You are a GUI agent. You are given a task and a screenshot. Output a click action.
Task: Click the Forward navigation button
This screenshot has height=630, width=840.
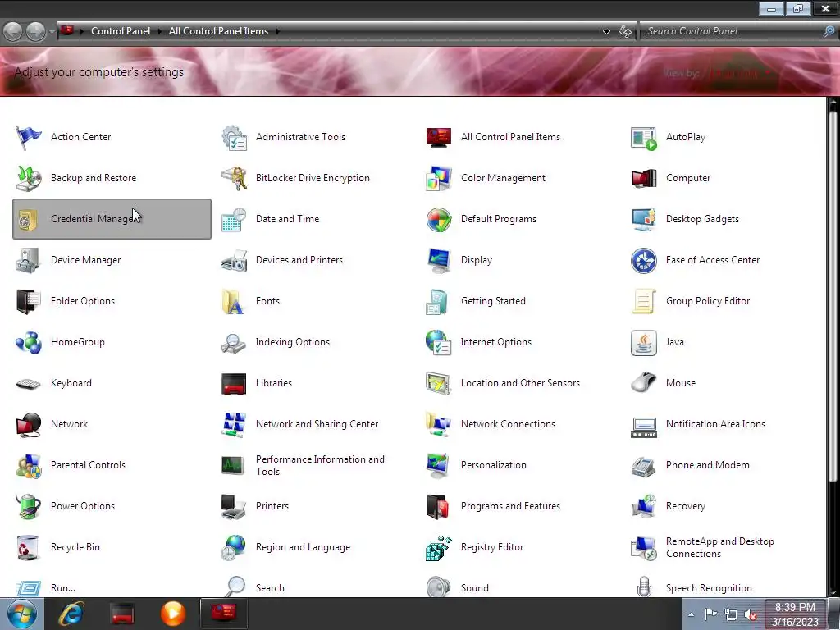point(36,32)
